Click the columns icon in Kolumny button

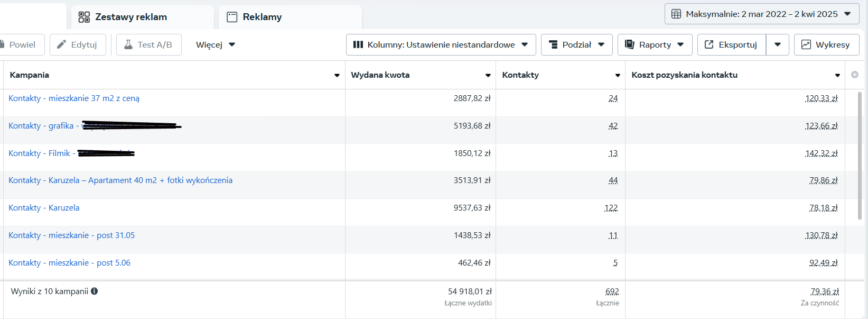tap(358, 45)
